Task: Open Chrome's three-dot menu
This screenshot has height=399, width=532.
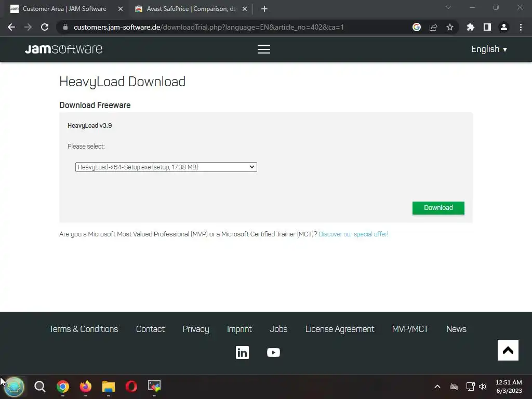Action: 521,27
